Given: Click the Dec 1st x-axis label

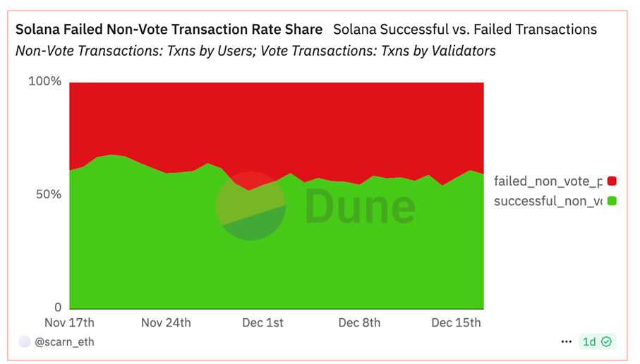Looking at the screenshot, I should pyautogui.click(x=262, y=322).
